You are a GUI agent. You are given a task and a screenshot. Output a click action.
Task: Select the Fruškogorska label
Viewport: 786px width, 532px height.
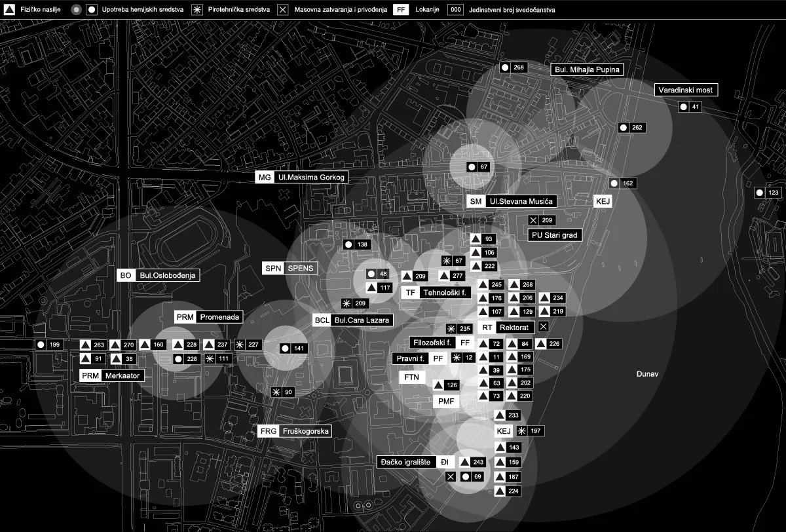coord(305,431)
